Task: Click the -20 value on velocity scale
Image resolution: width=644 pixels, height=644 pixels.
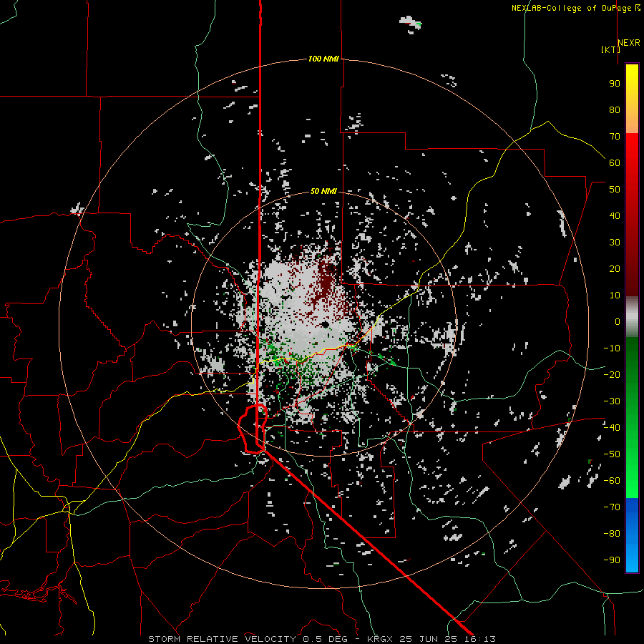Action: (x=612, y=375)
